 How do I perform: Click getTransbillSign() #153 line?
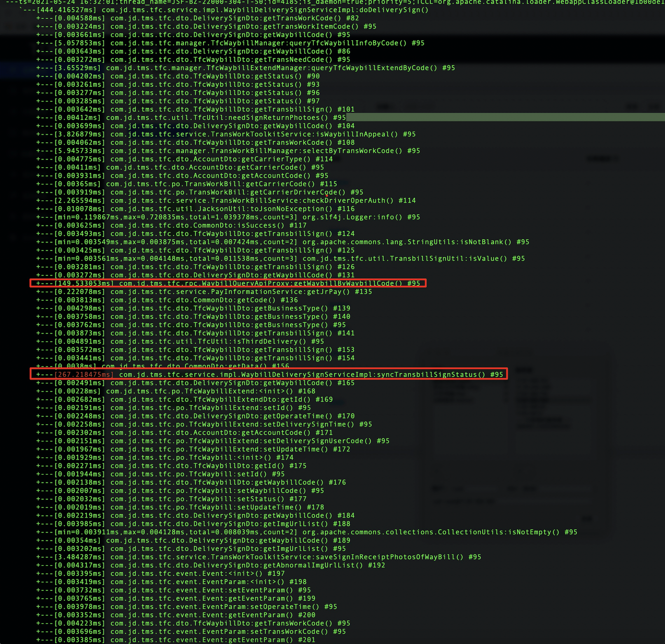(195, 350)
